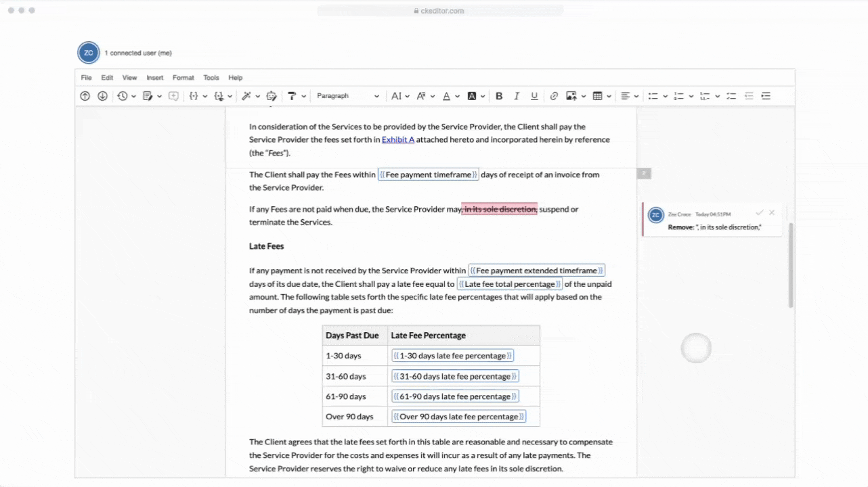Viewport: 868px width, 487px height.
Task: Open the merge fields braces dropdown
Action: [198, 96]
